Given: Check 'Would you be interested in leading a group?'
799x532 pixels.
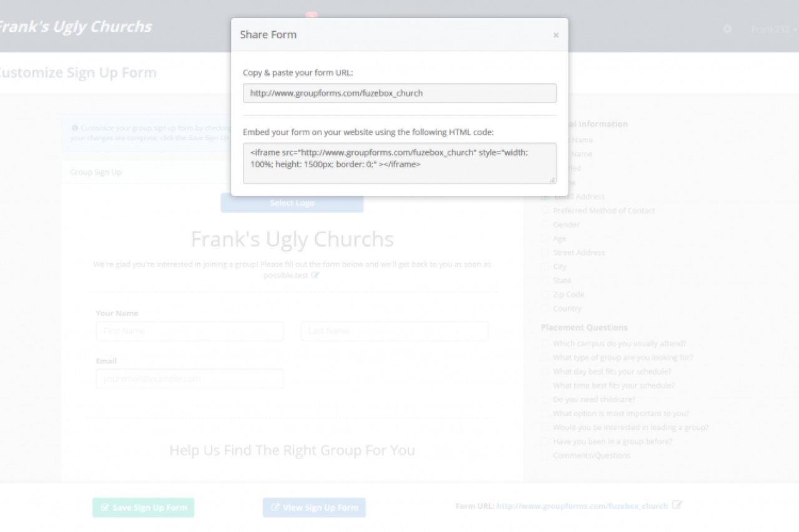Looking at the screenshot, I should (545, 427).
